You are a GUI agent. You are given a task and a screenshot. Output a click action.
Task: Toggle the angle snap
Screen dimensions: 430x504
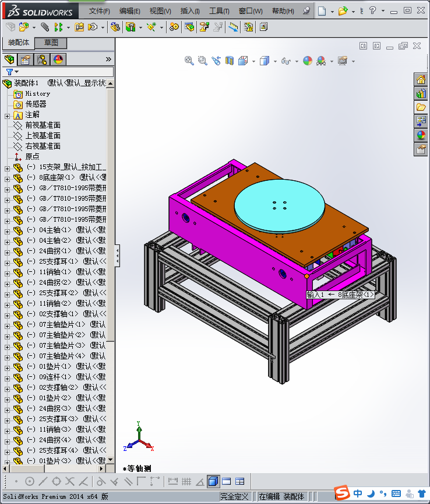click(x=200, y=481)
